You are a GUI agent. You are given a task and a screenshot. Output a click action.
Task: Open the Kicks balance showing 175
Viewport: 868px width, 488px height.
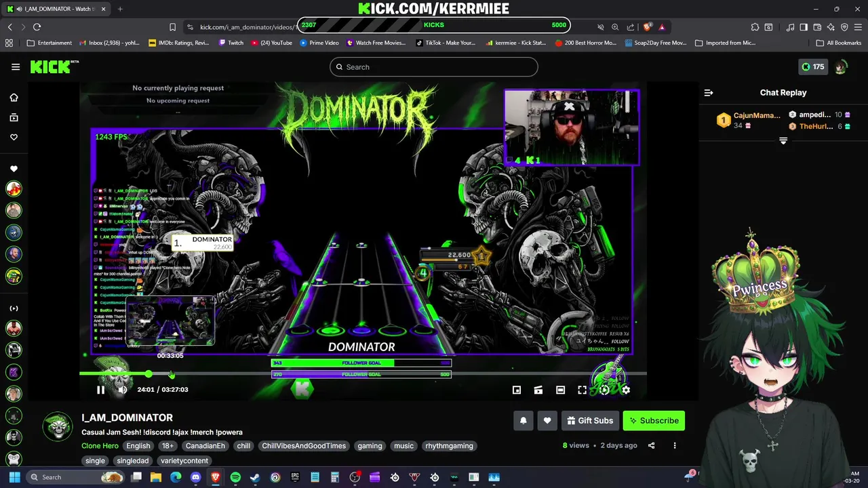(x=812, y=67)
